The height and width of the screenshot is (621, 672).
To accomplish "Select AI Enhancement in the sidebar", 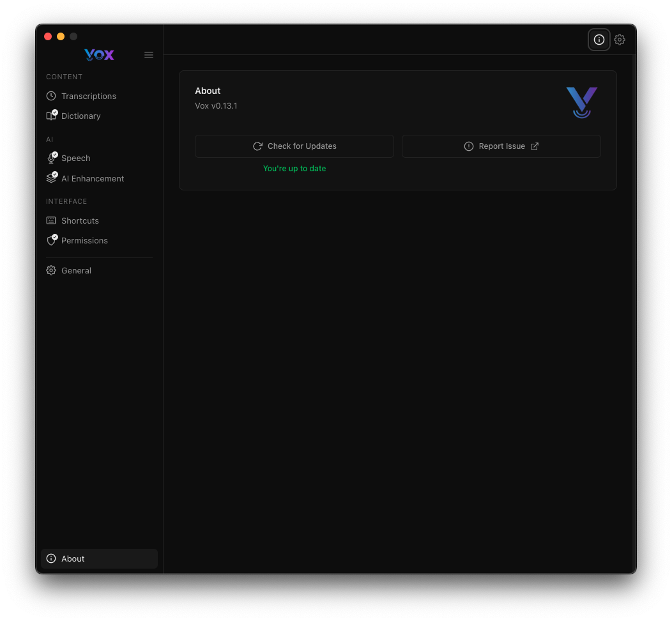I will pyautogui.click(x=92, y=178).
